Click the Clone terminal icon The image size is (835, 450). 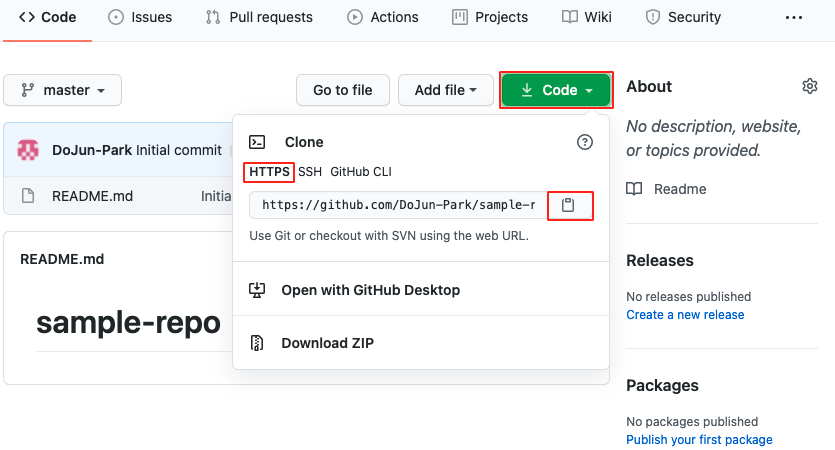pos(257,143)
